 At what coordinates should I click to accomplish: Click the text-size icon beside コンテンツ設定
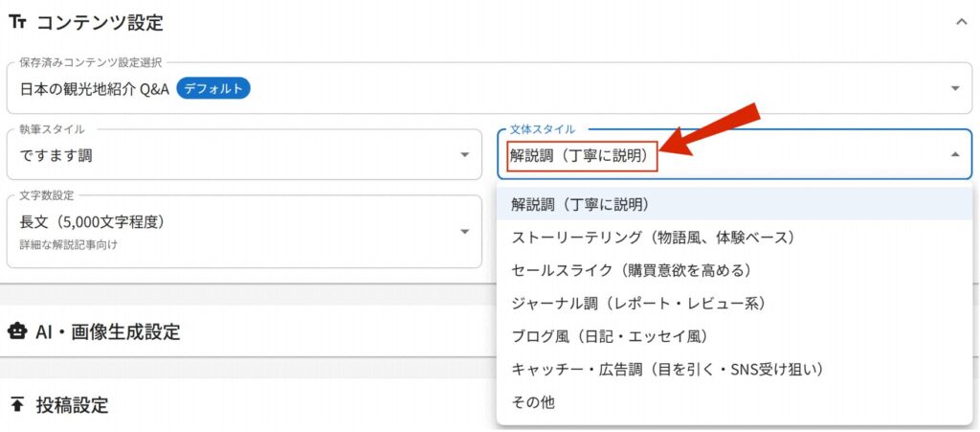tap(17, 22)
